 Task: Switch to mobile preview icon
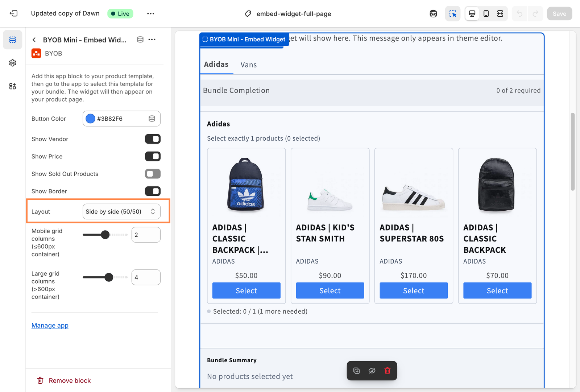(486, 14)
